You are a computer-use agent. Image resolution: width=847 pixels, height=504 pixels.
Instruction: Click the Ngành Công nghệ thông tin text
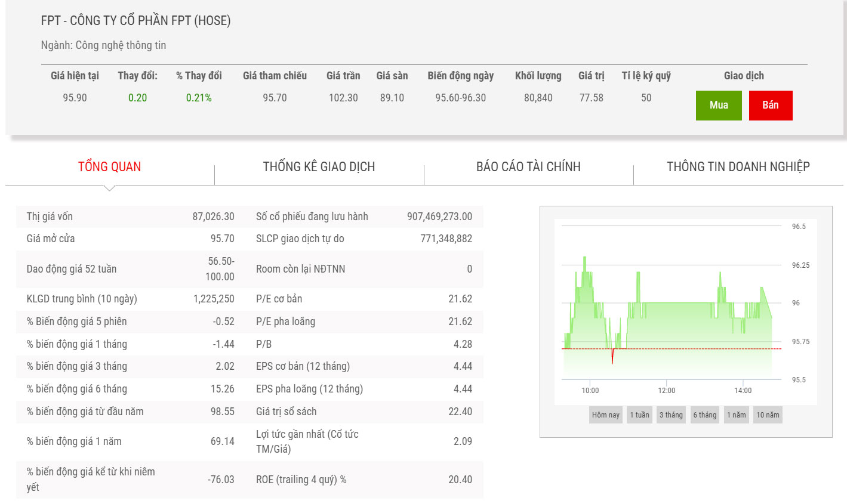(x=103, y=45)
